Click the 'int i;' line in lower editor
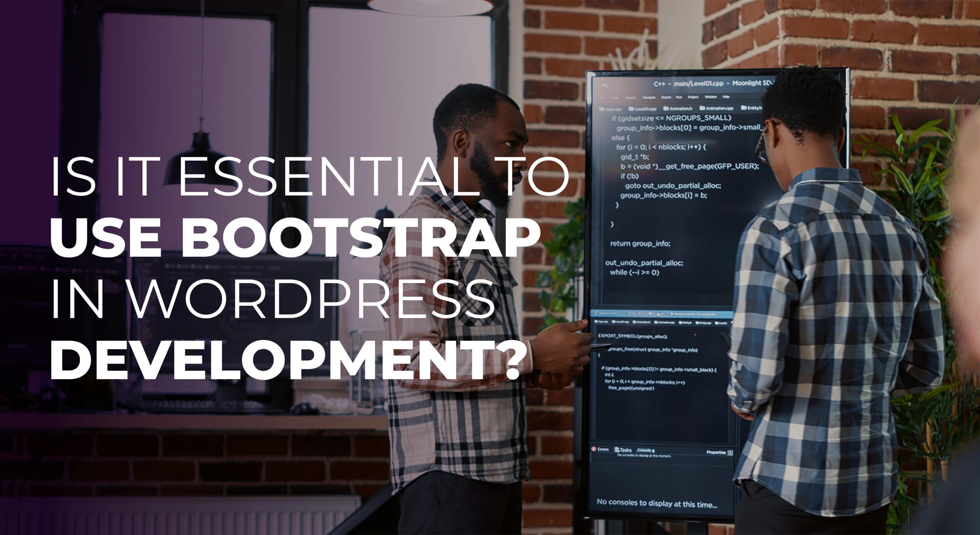The image size is (980, 535). click(609, 375)
